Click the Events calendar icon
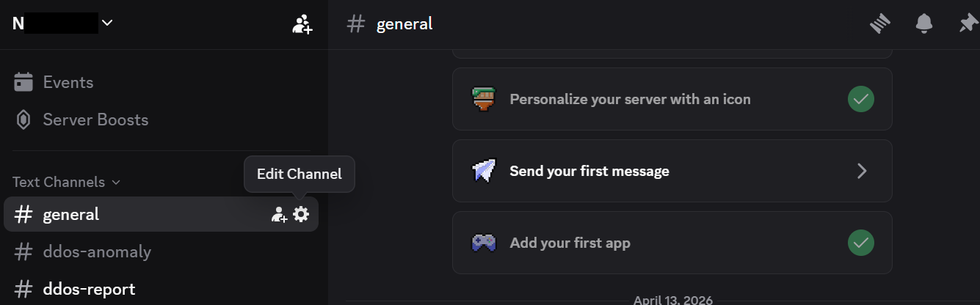This screenshot has height=305, width=980. click(x=23, y=82)
